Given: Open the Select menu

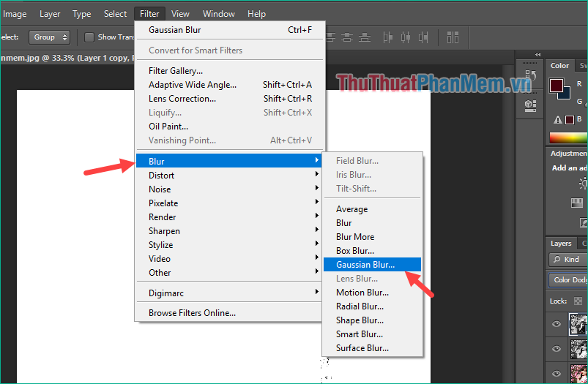Looking at the screenshot, I should [115, 14].
